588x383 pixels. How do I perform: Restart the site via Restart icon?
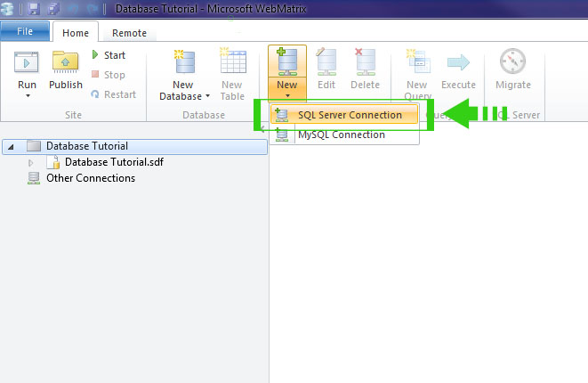pyautogui.click(x=95, y=94)
